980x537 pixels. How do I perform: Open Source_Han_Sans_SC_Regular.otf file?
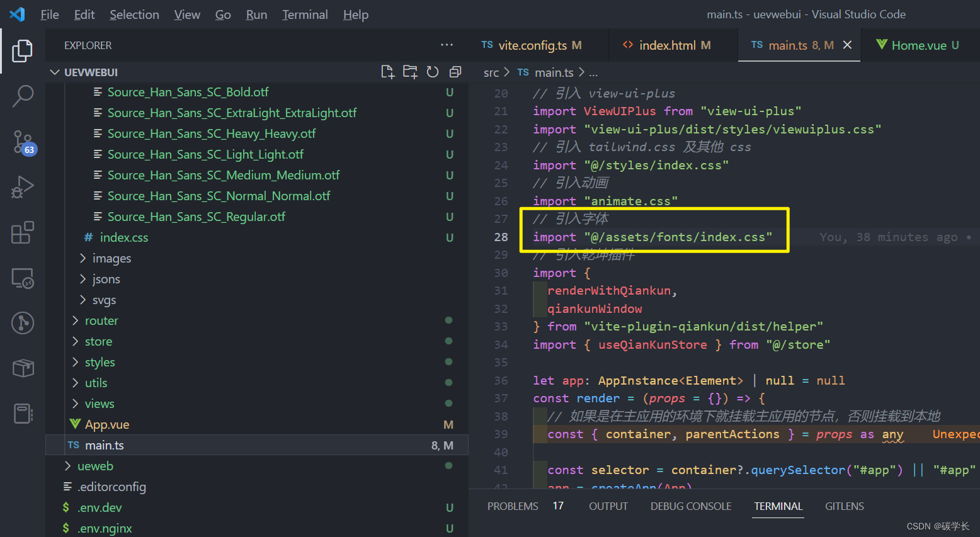[x=196, y=217]
